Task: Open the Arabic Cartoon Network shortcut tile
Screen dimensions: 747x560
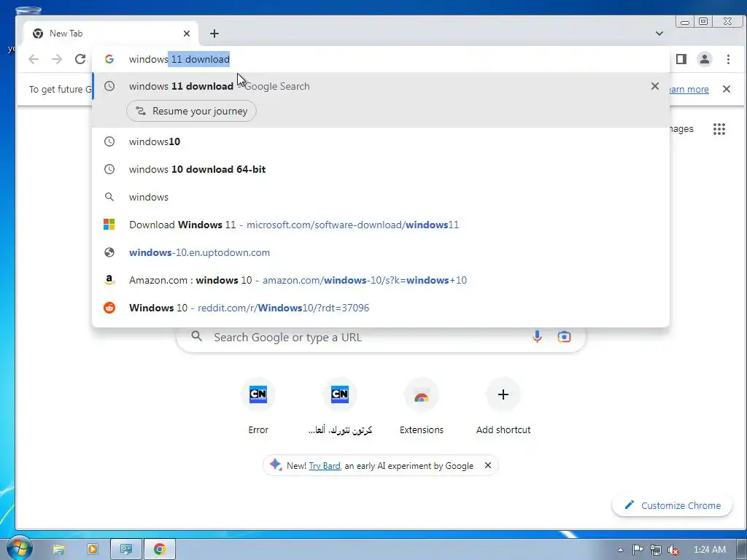Action: coord(340,405)
